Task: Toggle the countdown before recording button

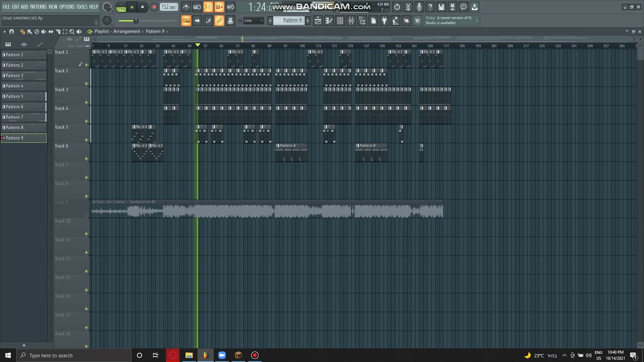Action: click(208, 7)
